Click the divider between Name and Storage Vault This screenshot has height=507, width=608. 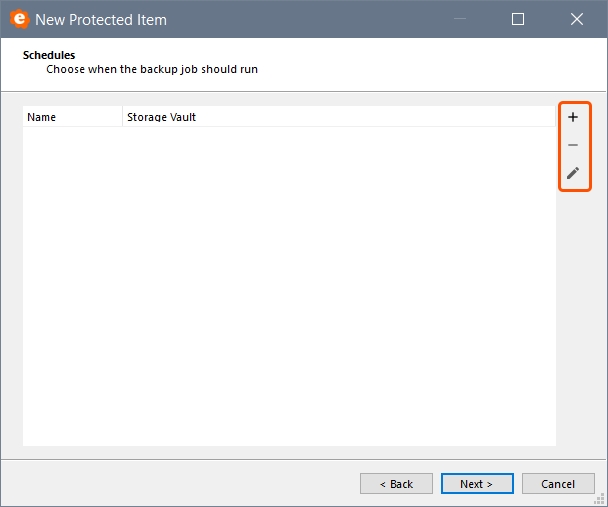point(123,117)
